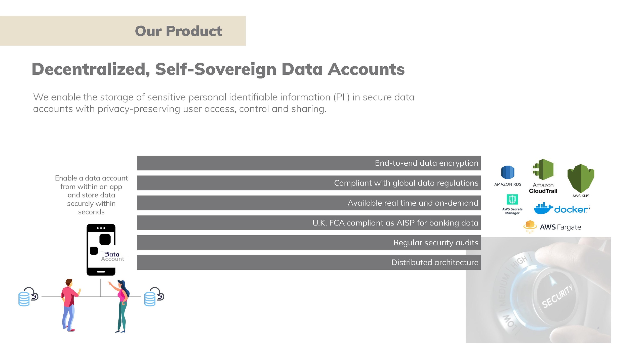
Task: Select the End-to-end data encryption bar
Action: (309, 163)
